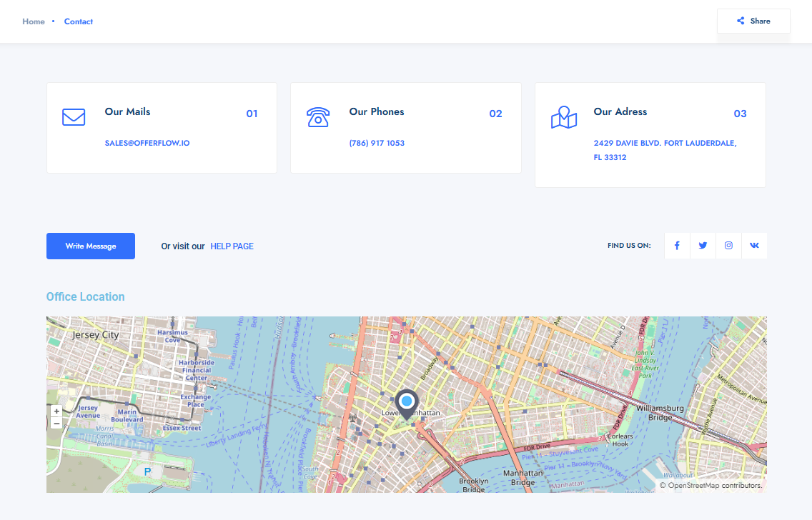Screen dimensions: 812x520
Task: Open the HELP PAGE link
Action: 232,246
